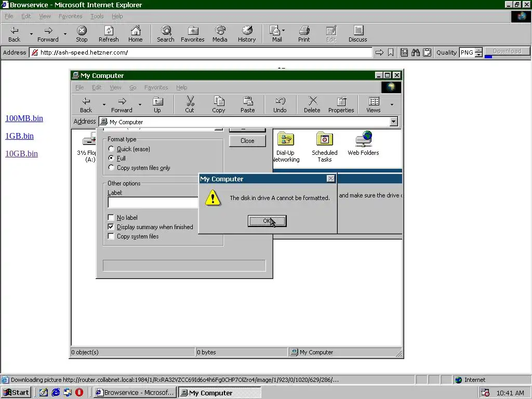Click the clipboard icon in address toolbar
532x399 pixels.
(427, 52)
